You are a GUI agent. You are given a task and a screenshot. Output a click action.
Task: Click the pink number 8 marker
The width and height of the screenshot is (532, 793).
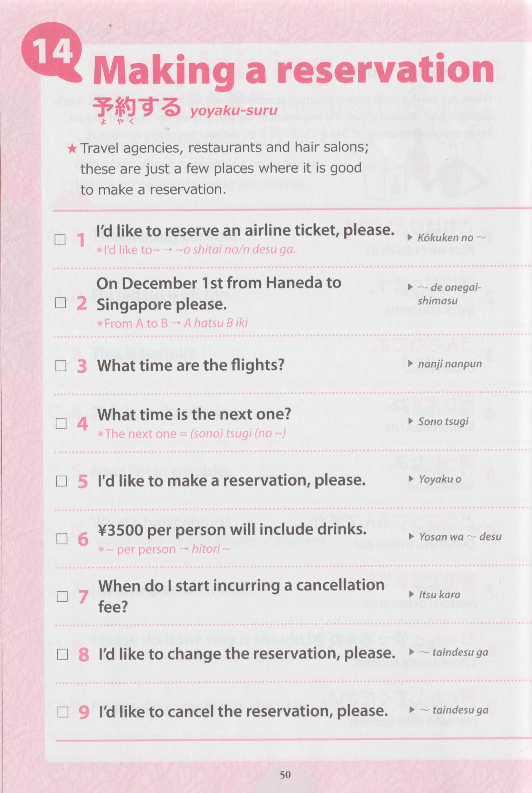pos(84,654)
